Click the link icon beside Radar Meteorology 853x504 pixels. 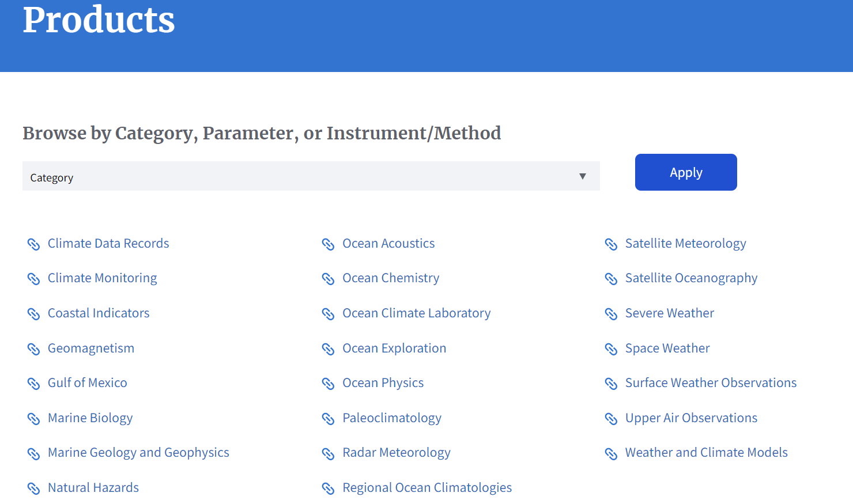328,454
